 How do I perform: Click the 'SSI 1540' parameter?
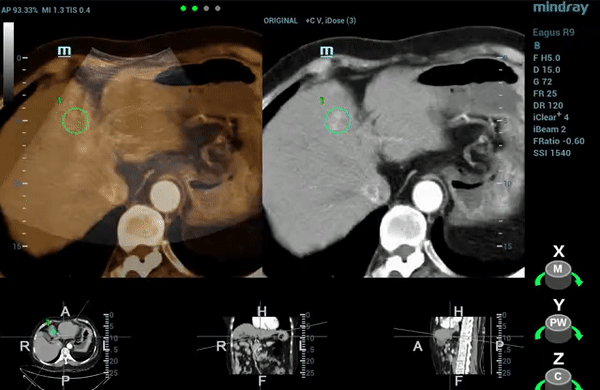pyautogui.click(x=552, y=153)
